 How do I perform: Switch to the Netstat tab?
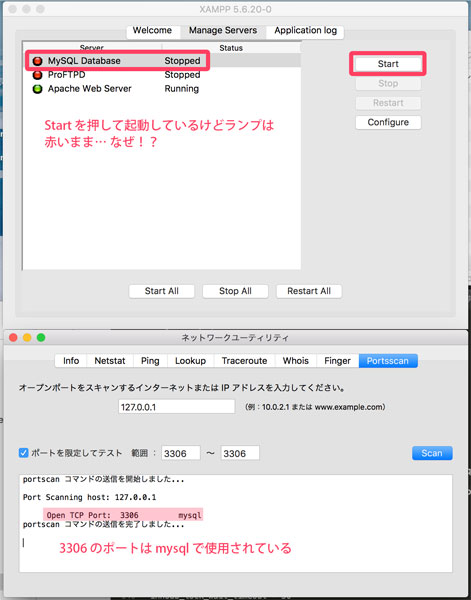[x=110, y=361]
